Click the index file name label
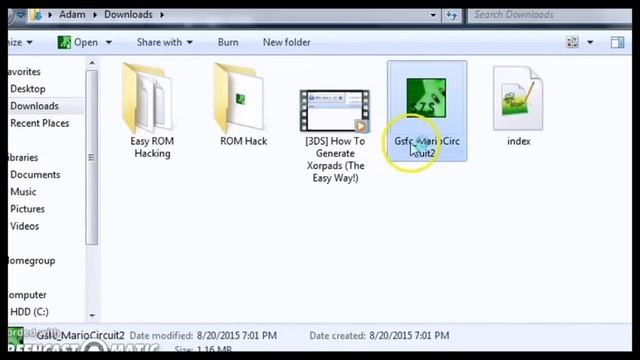The width and height of the screenshot is (640, 360). click(x=519, y=141)
